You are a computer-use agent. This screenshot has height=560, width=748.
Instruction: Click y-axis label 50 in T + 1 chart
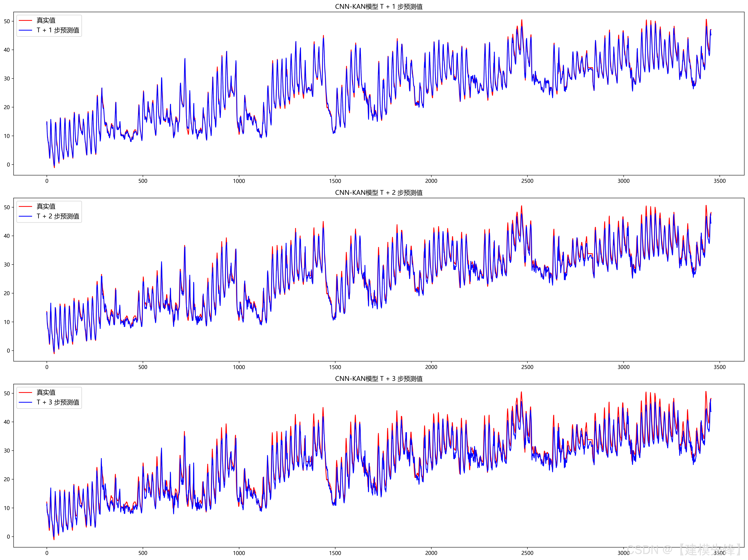pos(7,21)
